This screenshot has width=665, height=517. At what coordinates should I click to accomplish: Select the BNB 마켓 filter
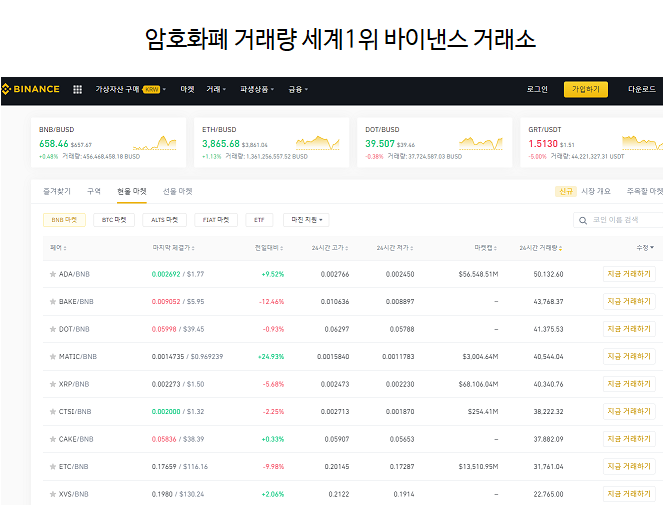(64, 220)
